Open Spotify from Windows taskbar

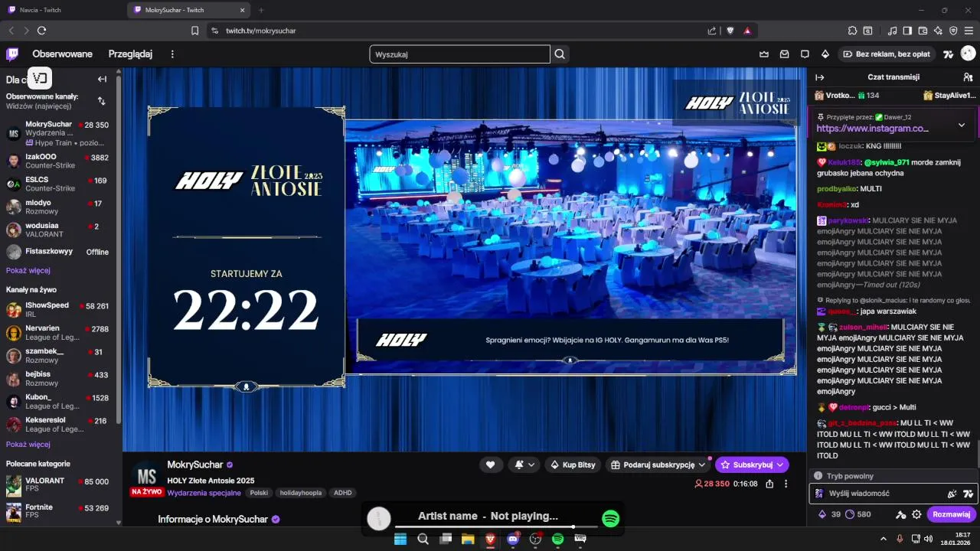[x=558, y=539]
